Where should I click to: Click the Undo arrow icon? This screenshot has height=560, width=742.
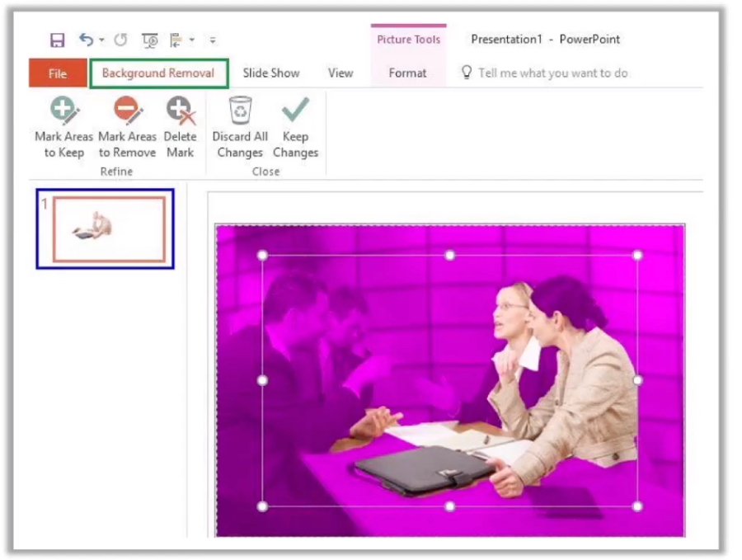coord(86,40)
